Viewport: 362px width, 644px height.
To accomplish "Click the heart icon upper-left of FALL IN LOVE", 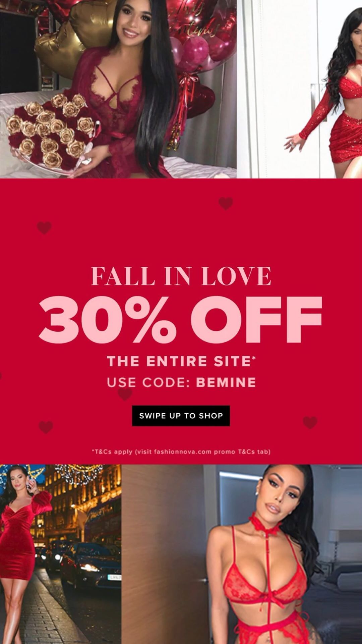I will coord(44,228).
